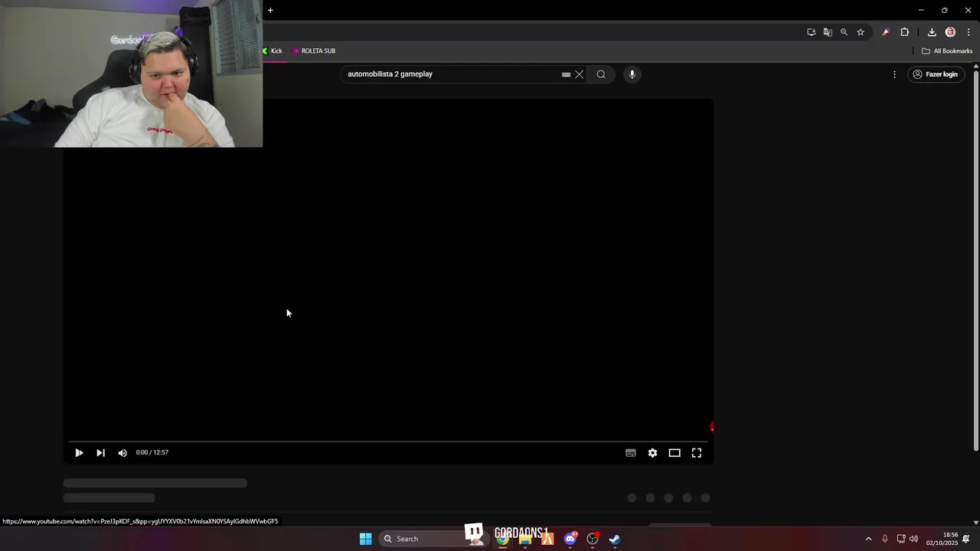The width and height of the screenshot is (980, 551).
Task: Clear the YouTube search query
Action: pos(579,74)
